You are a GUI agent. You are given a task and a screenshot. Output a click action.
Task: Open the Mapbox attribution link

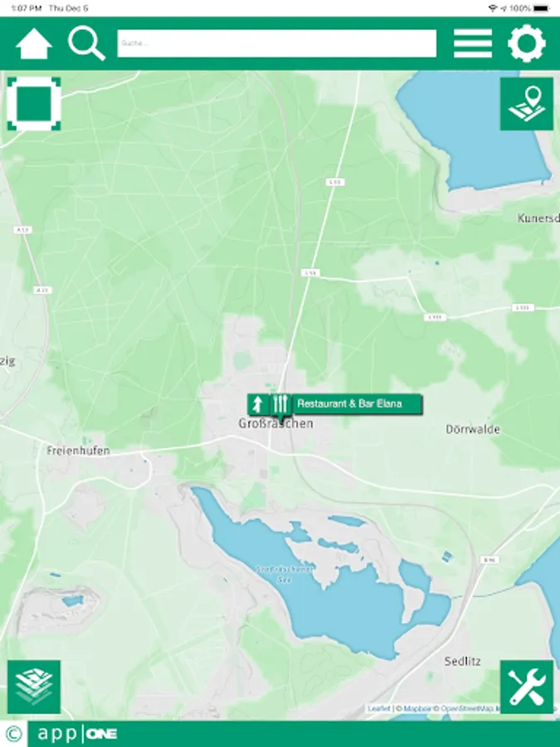[x=417, y=709]
